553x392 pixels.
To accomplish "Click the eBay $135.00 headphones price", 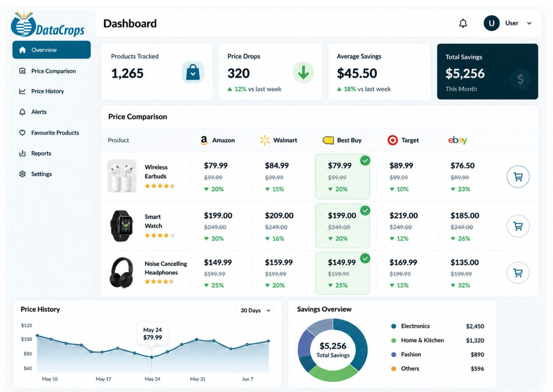I will (465, 262).
